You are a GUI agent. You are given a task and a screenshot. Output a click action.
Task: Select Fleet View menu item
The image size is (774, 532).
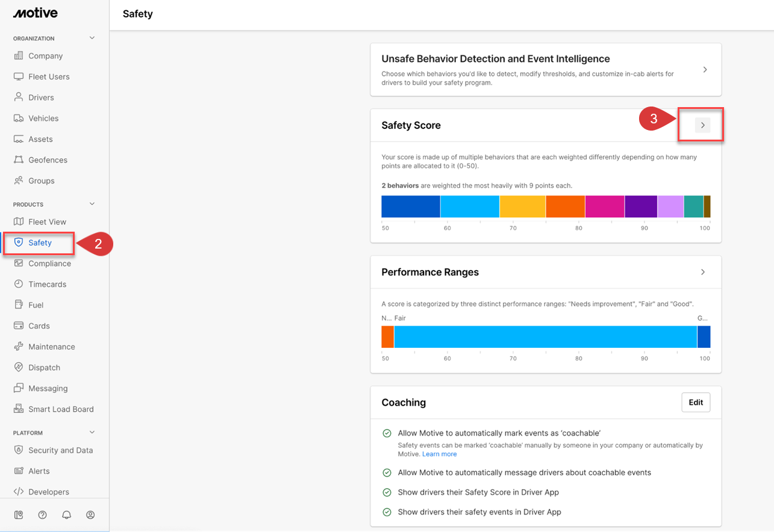[47, 222]
